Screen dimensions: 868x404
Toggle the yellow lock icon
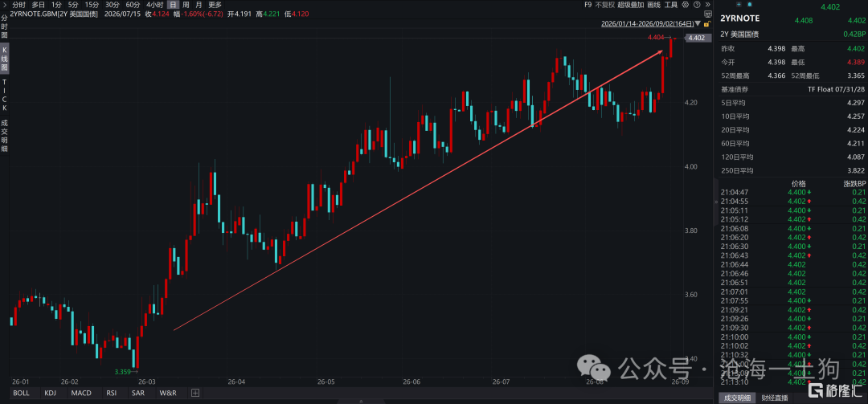click(x=707, y=24)
